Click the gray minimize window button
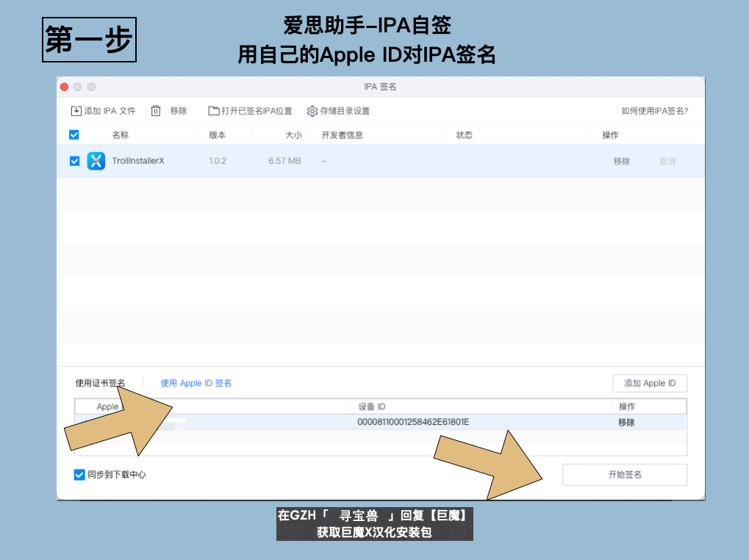Image resolution: width=749 pixels, height=560 pixels. tap(78, 87)
